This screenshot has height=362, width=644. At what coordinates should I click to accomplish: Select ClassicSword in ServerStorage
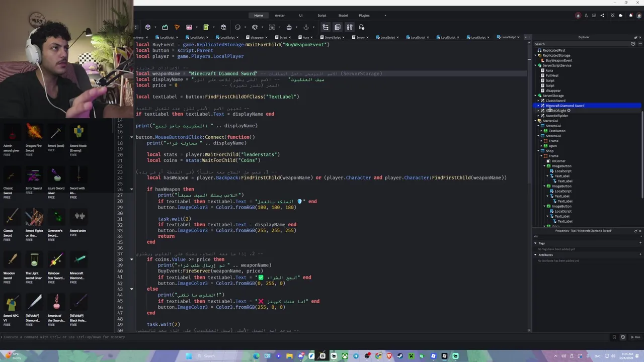click(x=555, y=101)
